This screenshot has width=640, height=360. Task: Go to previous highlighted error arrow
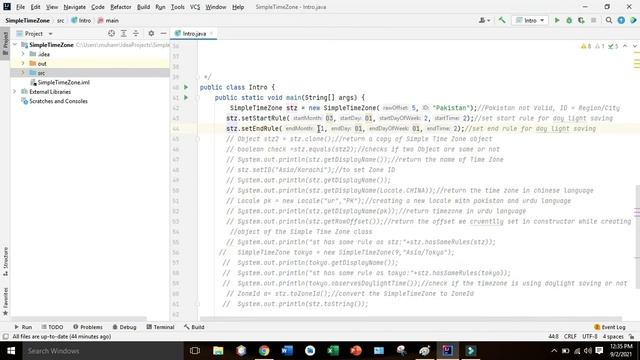click(625, 46)
